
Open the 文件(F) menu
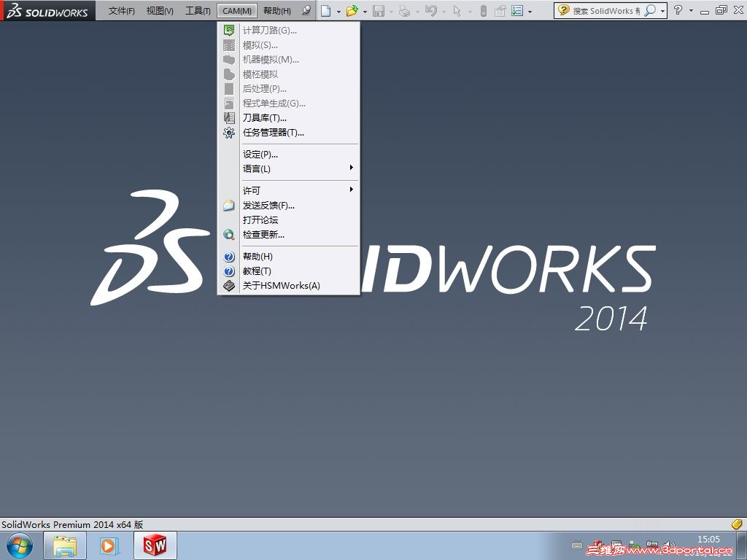pyautogui.click(x=122, y=10)
